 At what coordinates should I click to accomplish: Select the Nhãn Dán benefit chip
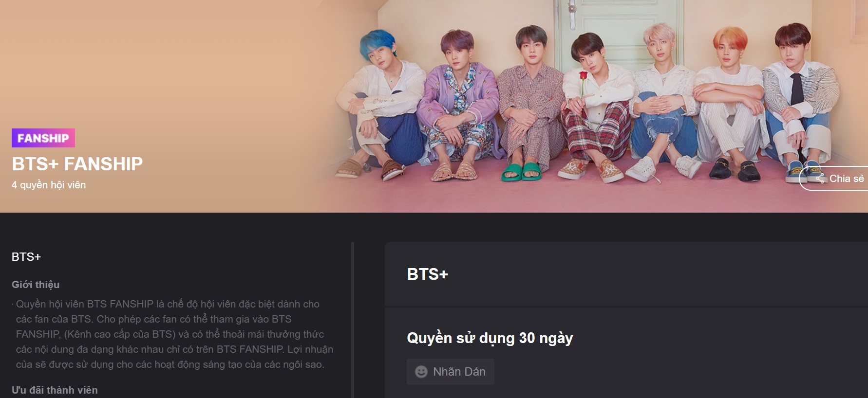click(451, 372)
